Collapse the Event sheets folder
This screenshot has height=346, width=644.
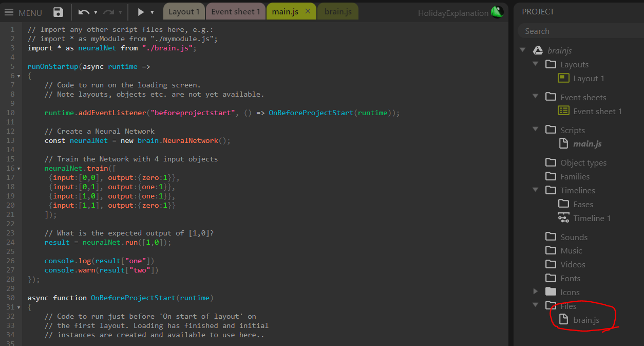coord(536,97)
